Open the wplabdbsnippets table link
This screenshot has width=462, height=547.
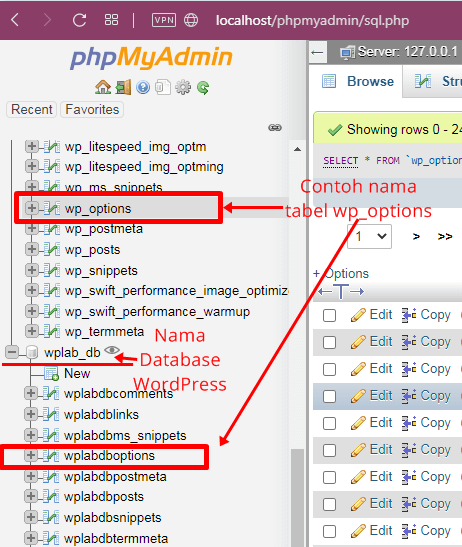pyautogui.click(x=113, y=517)
